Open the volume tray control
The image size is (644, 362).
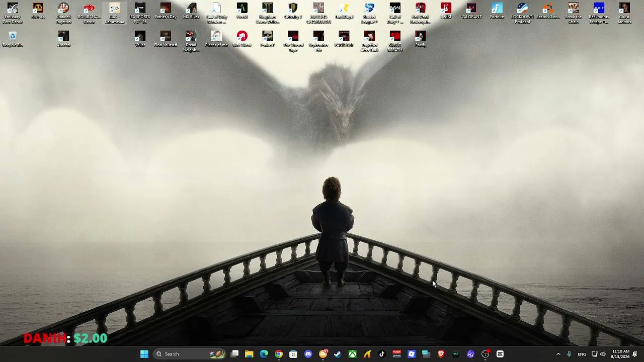pos(603,354)
